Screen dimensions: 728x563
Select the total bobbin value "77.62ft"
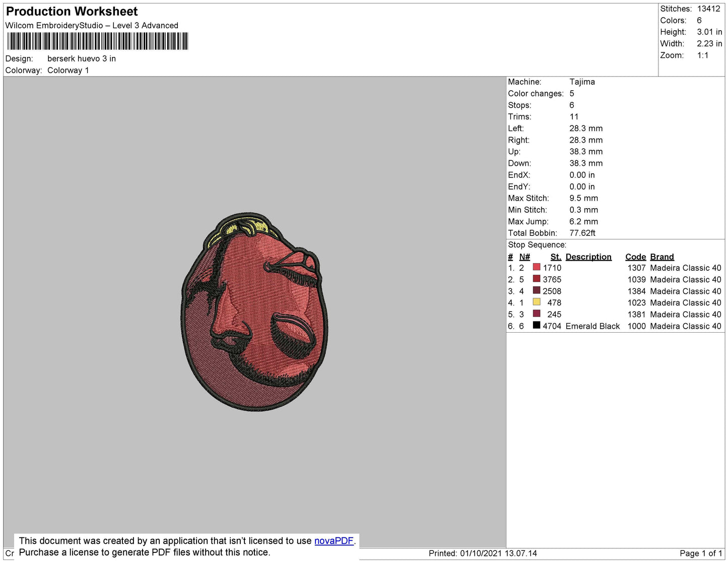[x=582, y=233]
